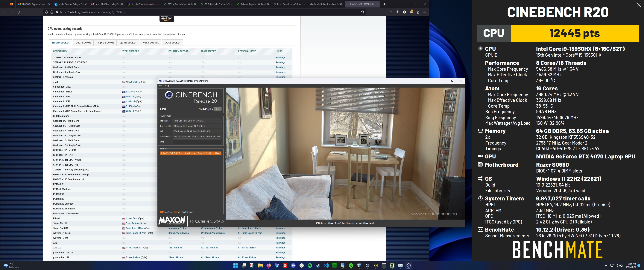
Task: Open Firefox extensions puzzle icon
Action: click(418, 12)
